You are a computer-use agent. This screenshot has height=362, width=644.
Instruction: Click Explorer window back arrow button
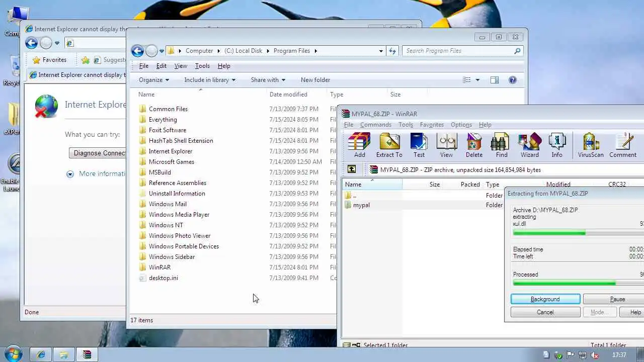(x=137, y=51)
